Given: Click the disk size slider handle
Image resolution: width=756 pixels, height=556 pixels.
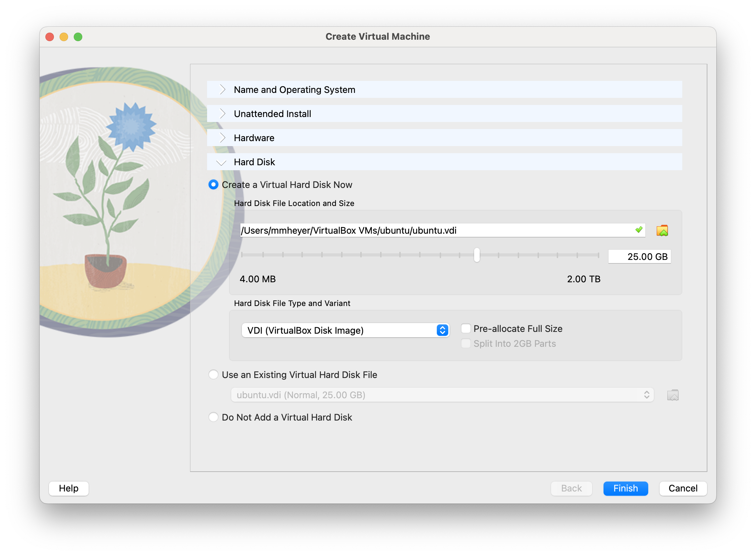Looking at the screenshot, I should tap(477, 255).
